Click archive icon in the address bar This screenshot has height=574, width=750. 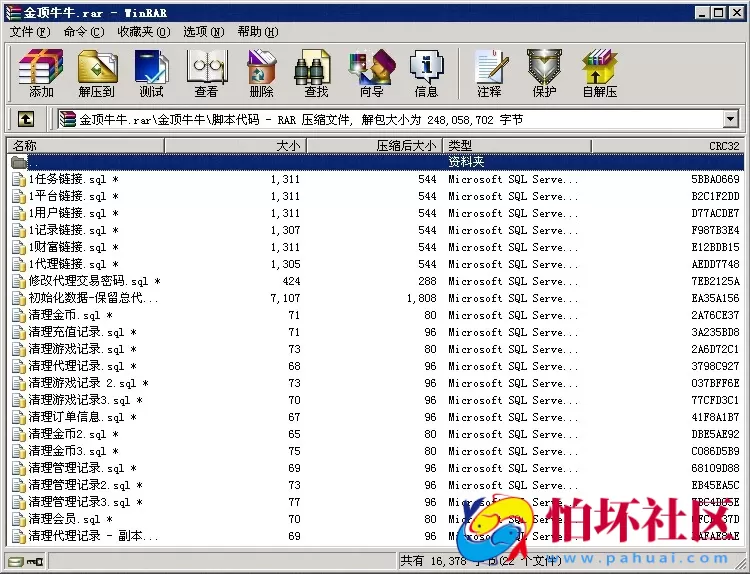pyautogui.click(x=67, y=119)
